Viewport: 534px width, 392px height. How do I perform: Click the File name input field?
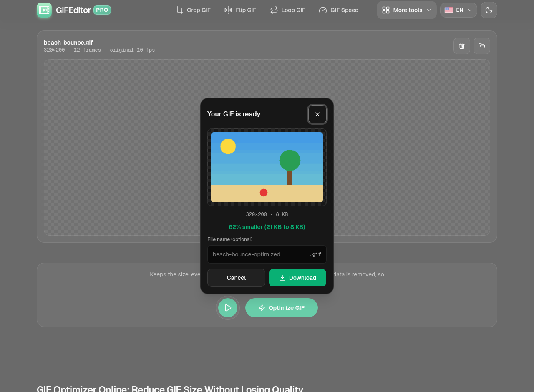point(267,254)
